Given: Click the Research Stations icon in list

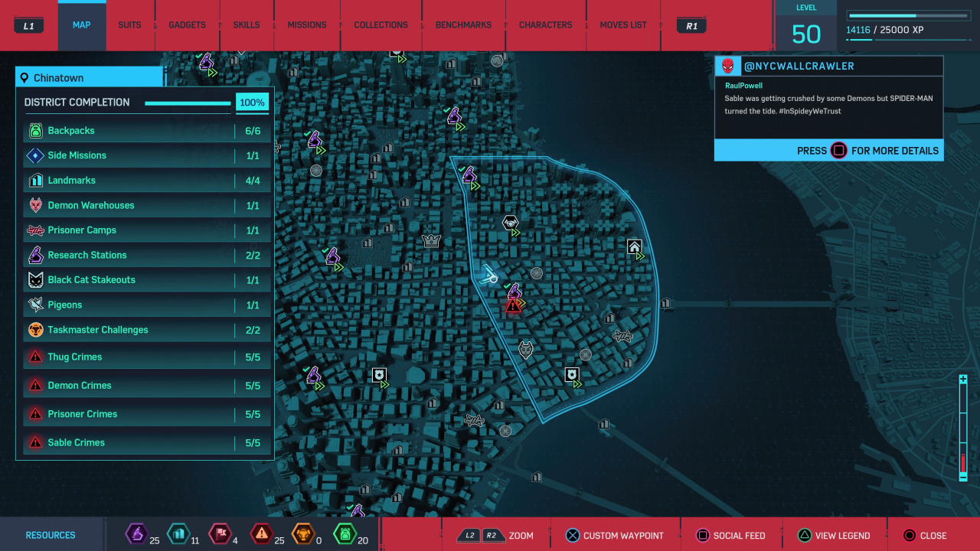Looking at the screenshot, I should pyautogui.click(x=35, y=255).
